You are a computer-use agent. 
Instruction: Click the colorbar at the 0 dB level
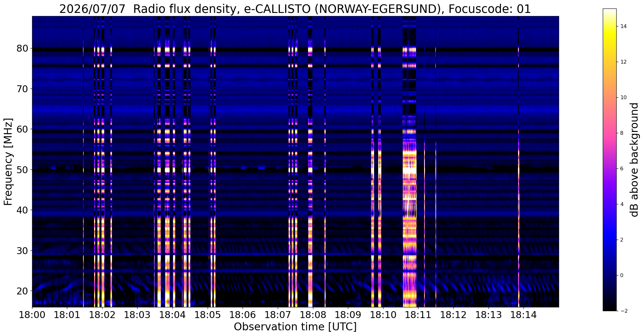coord(609,275)
